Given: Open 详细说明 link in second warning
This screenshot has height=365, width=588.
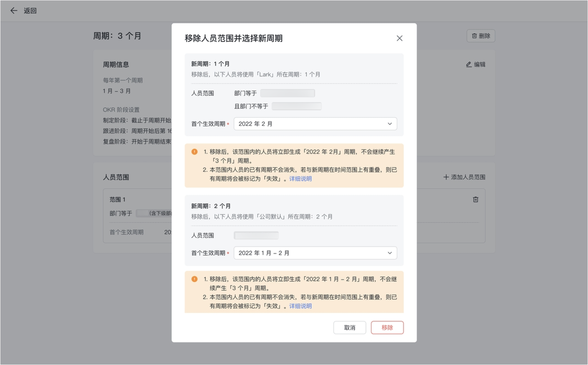Looking at the screenshot, I should coord(301,306).
